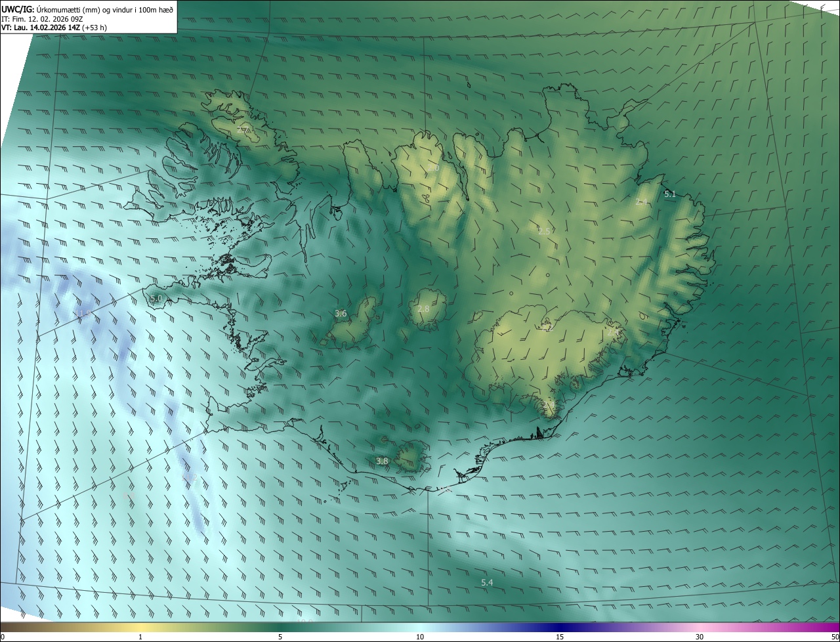Click the 5.4 value over the southern ocean
840x642 pixels.
487,582
